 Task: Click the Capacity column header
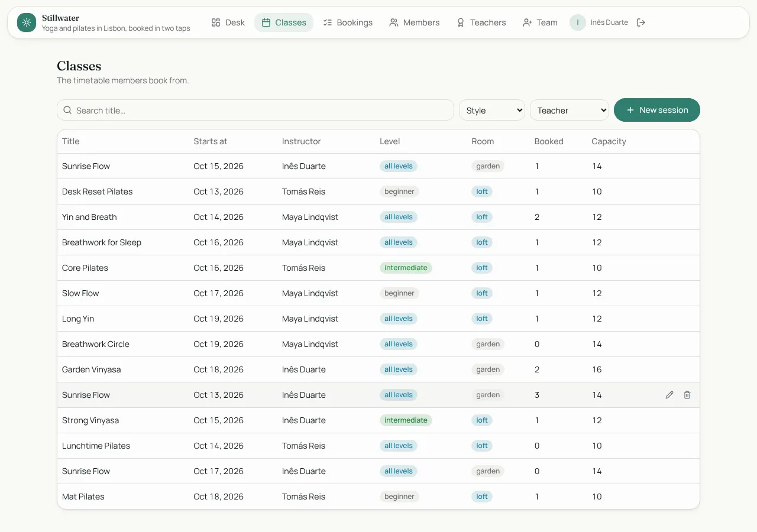point(609,141)
